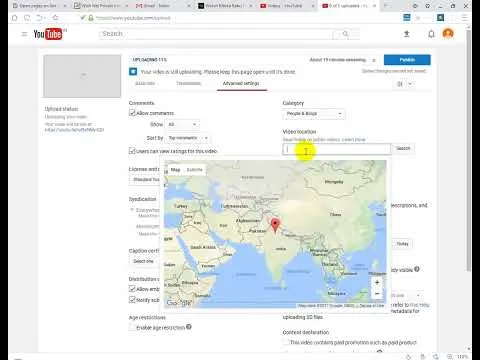Click 'Learn more' link under Video location

coord(354,140)
